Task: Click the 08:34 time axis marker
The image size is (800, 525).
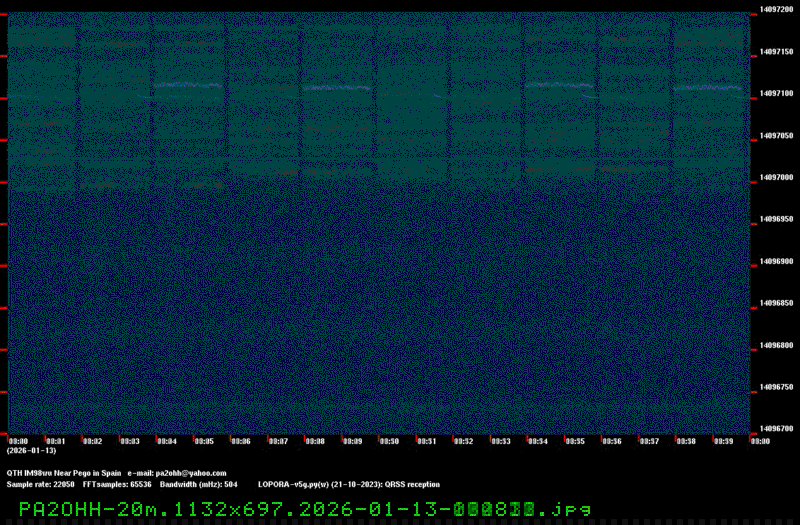Action: (x=167, y=440)
